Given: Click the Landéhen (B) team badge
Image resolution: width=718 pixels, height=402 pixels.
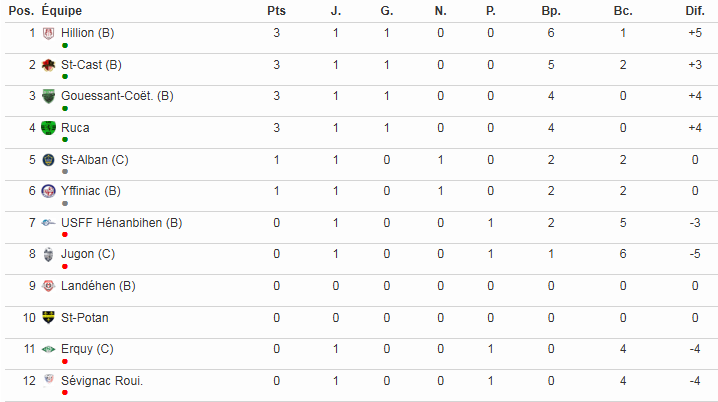Looking at the screenshot, I should 48,286.
